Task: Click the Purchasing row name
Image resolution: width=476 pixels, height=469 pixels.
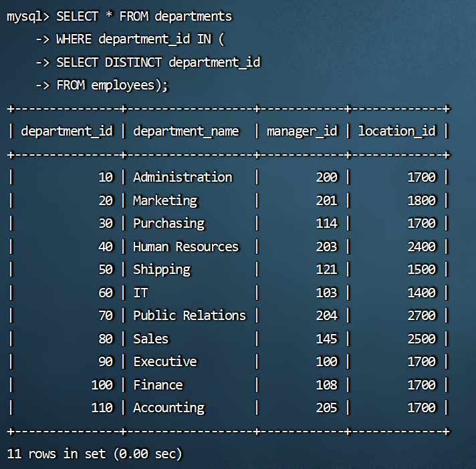Action: 168,223
